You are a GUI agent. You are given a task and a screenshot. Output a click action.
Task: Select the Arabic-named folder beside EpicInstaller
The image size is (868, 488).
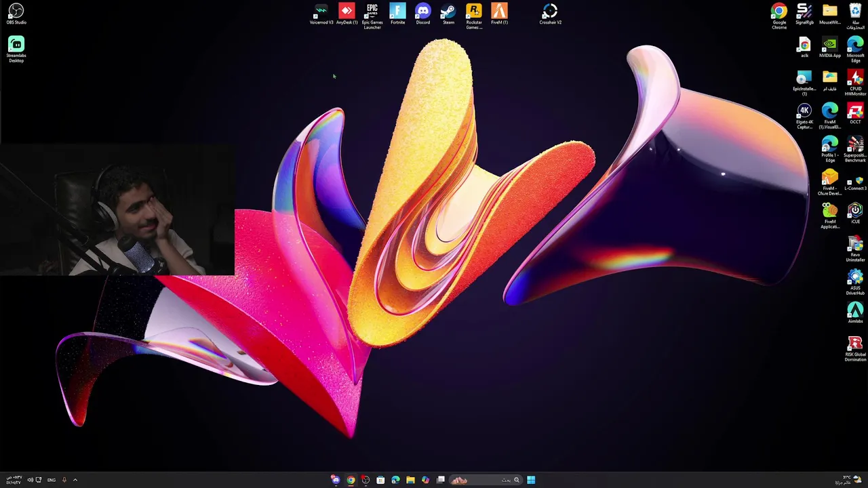click(830, 81)
